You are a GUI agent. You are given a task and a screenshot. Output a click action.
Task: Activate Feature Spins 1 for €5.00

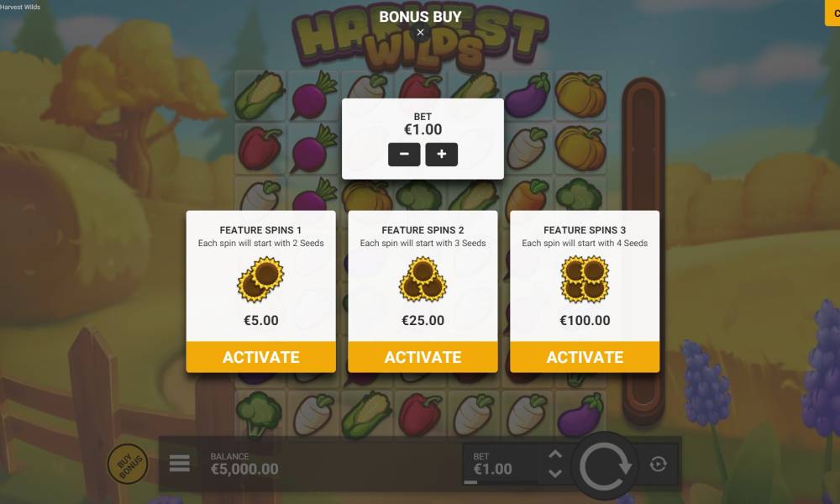tap(261, 357)
